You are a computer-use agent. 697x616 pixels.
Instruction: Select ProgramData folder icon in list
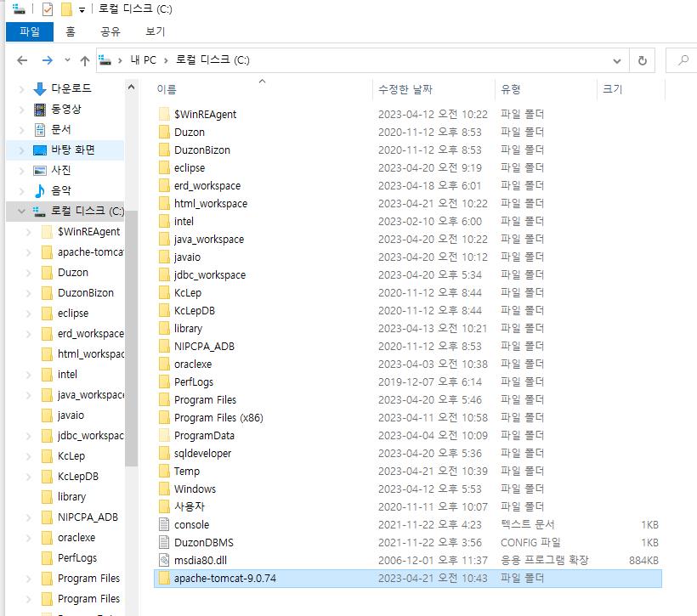[x=164, y=435]
